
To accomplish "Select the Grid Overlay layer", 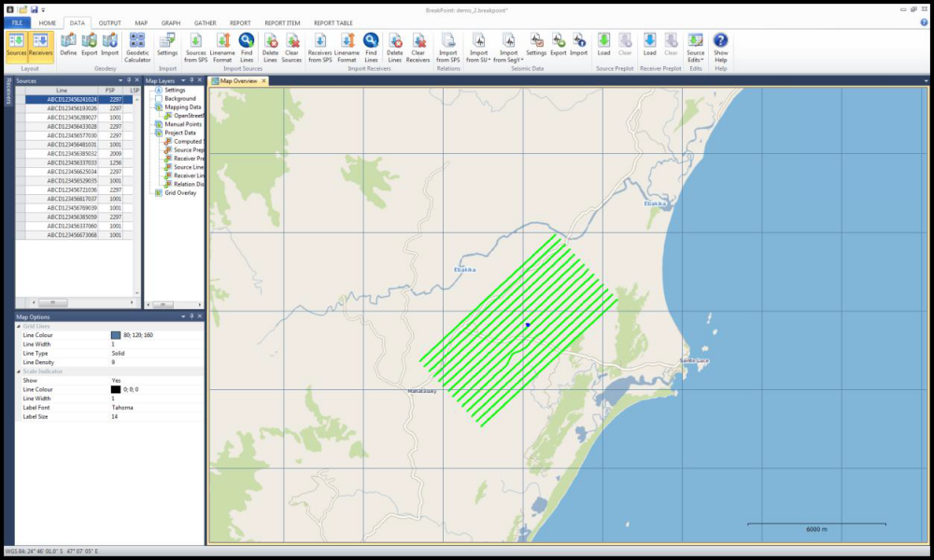I will (180, 192).
